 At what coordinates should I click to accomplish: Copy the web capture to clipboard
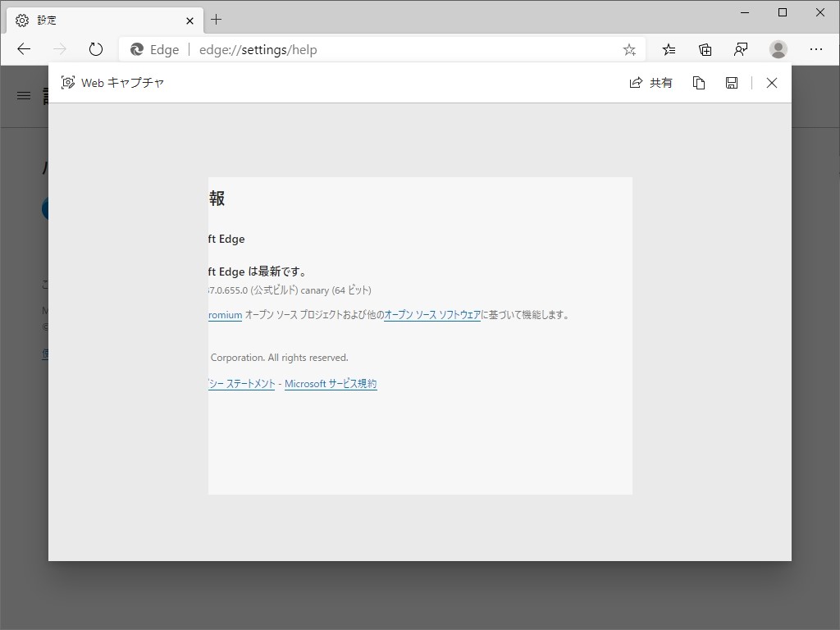click(699, 83)
